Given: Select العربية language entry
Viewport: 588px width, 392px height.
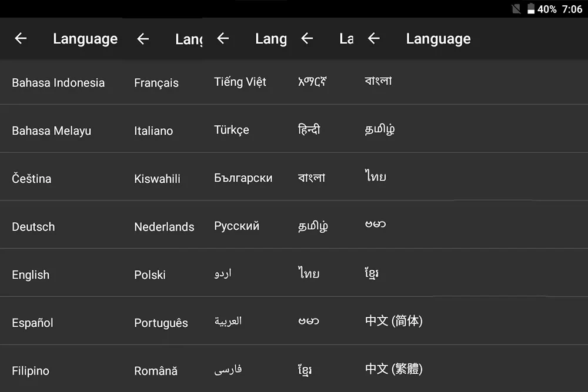Looking at the screenshot, I should pyautogui.click(x=228, y=321).
